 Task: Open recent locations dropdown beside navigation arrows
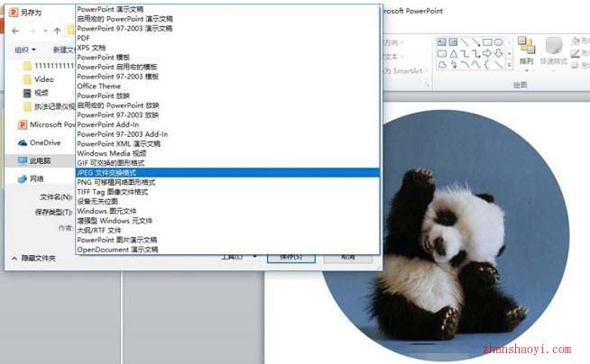(x=45, y=31)
